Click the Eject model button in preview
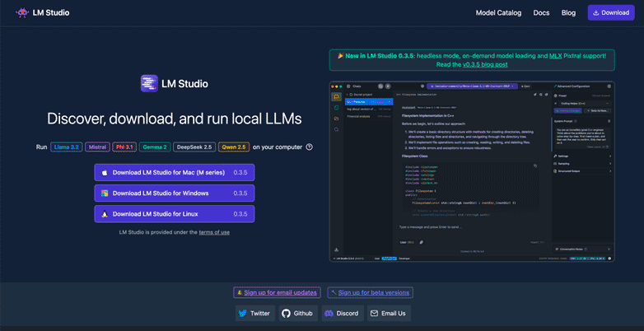The width and height of the screenshot is (644, 331). (525, 86)
